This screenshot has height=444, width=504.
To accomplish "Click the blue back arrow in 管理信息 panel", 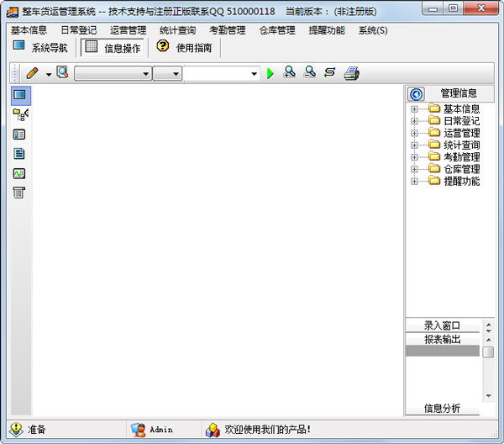I will pyautogui.click(x=416, y=94).
